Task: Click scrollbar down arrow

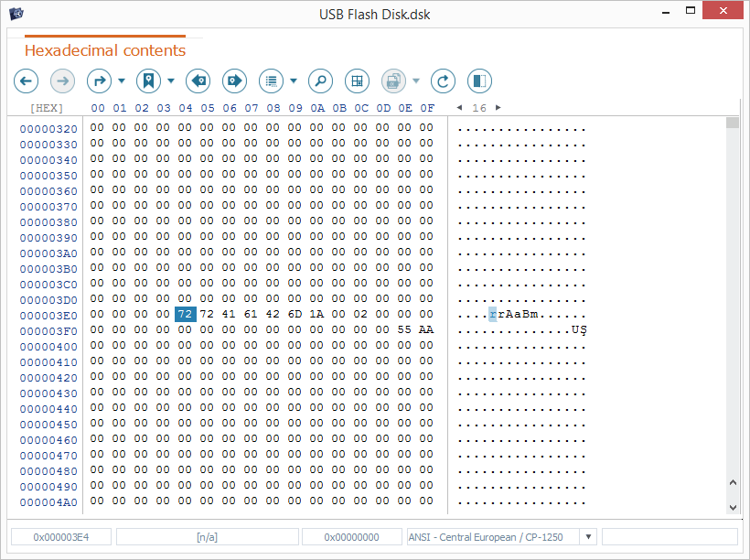Action: [733, 507]
